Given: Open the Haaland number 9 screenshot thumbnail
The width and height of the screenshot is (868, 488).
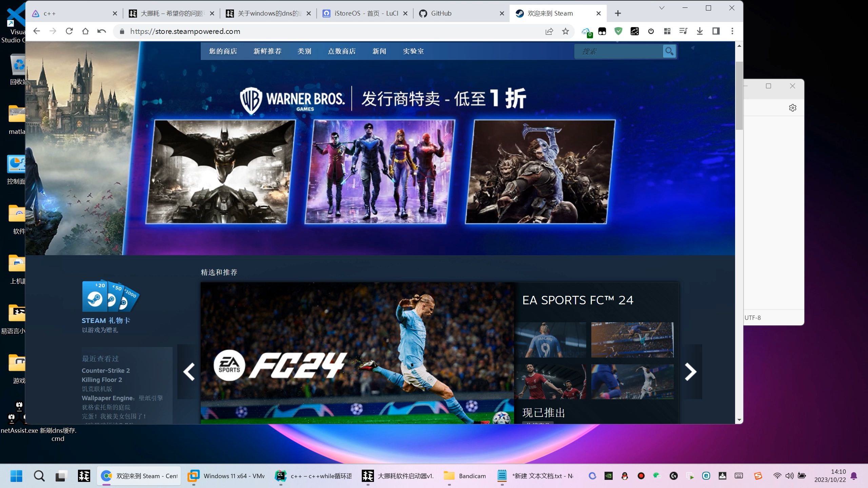Looking at the screenshot, I should point(550,340).
